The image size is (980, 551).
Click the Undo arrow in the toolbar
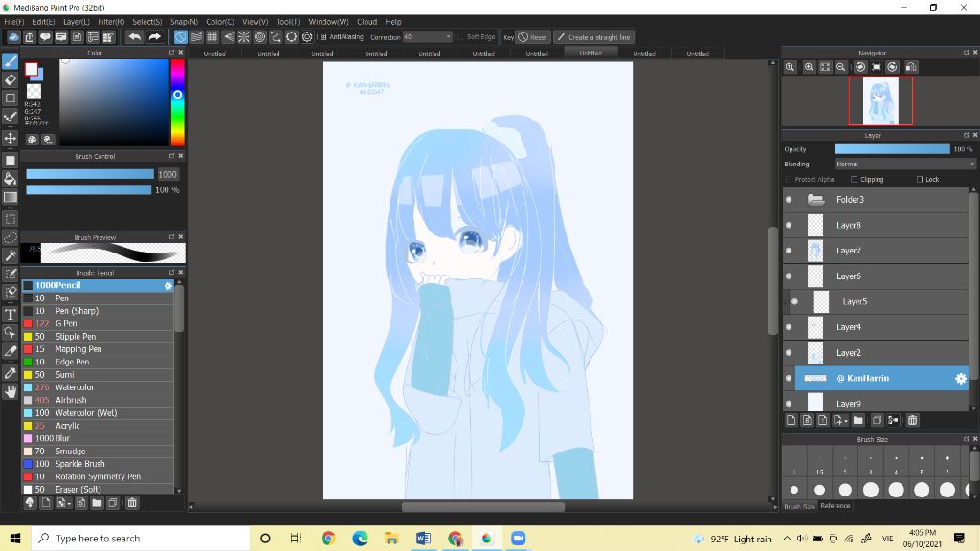tap(134, 37)
